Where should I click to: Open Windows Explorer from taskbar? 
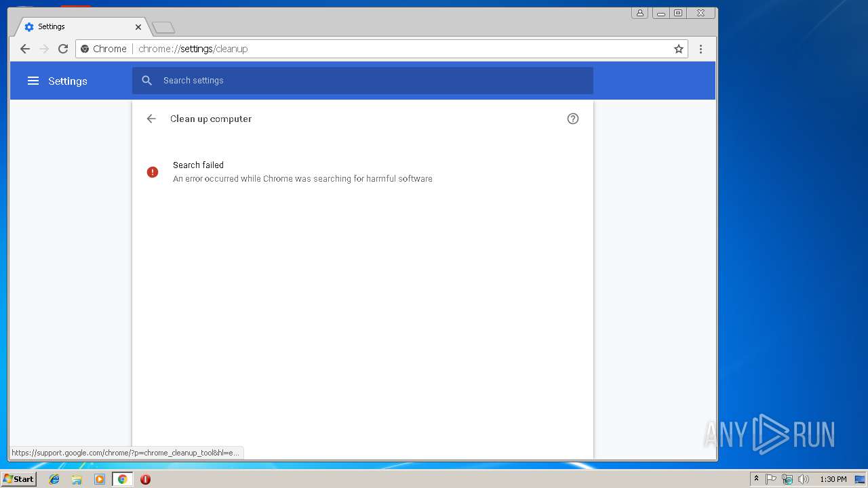(x=77, y=479)
